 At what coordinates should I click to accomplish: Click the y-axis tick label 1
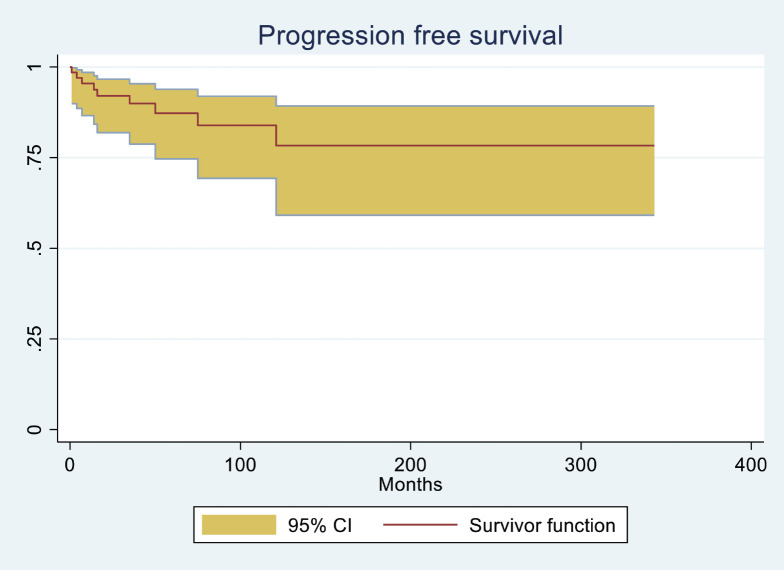(x=34, y=66)
